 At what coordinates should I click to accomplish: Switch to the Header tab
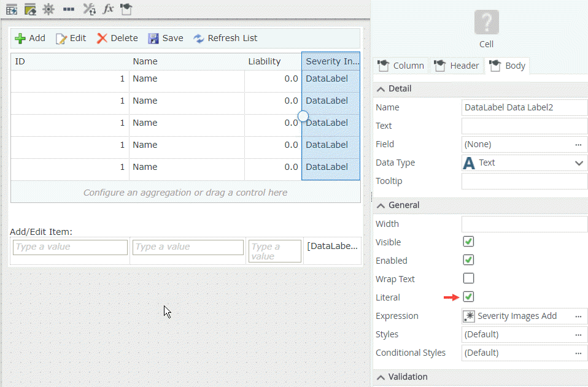coord(457,66)
